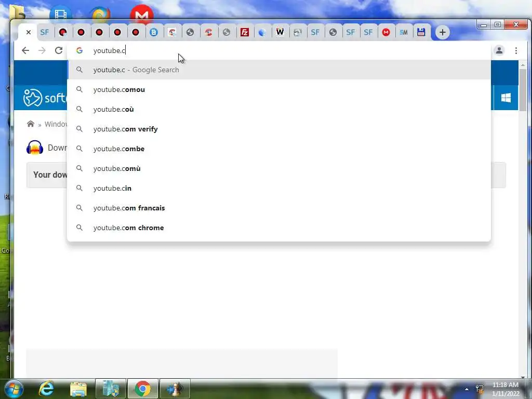
Task: Open the Windows Start menu
Action: pyautogui.click(x=14, y=389)
